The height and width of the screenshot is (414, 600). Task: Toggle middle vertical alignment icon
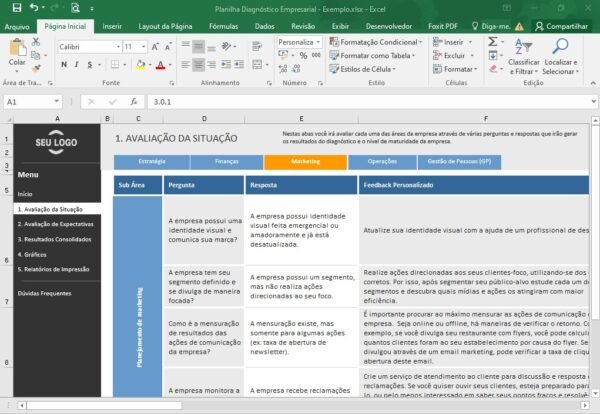[198, 47]
